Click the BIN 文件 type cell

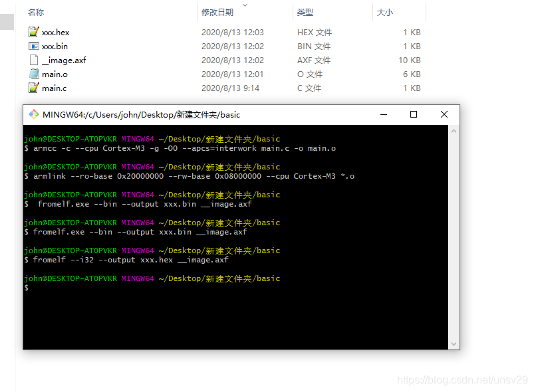(x=314, y=47)
